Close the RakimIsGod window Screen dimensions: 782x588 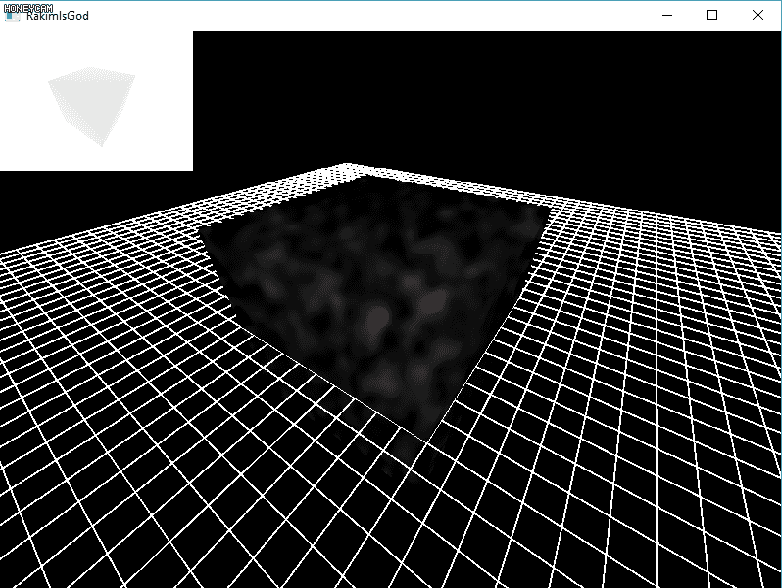coord(758,15)
